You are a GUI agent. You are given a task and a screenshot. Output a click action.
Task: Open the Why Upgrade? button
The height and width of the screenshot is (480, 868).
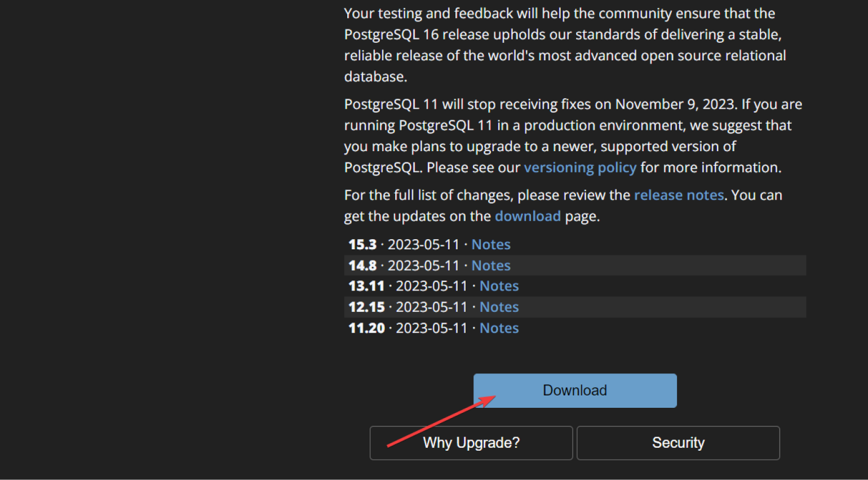point(471,443)
